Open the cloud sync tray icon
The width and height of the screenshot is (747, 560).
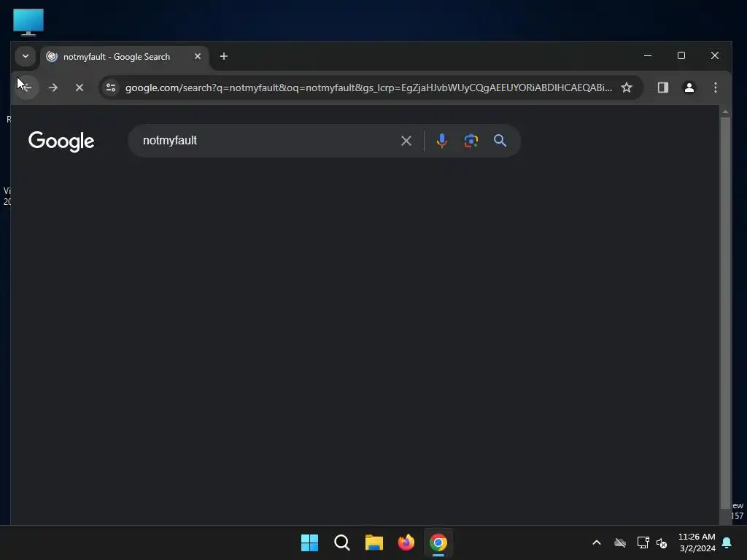[x=620, y=542]
